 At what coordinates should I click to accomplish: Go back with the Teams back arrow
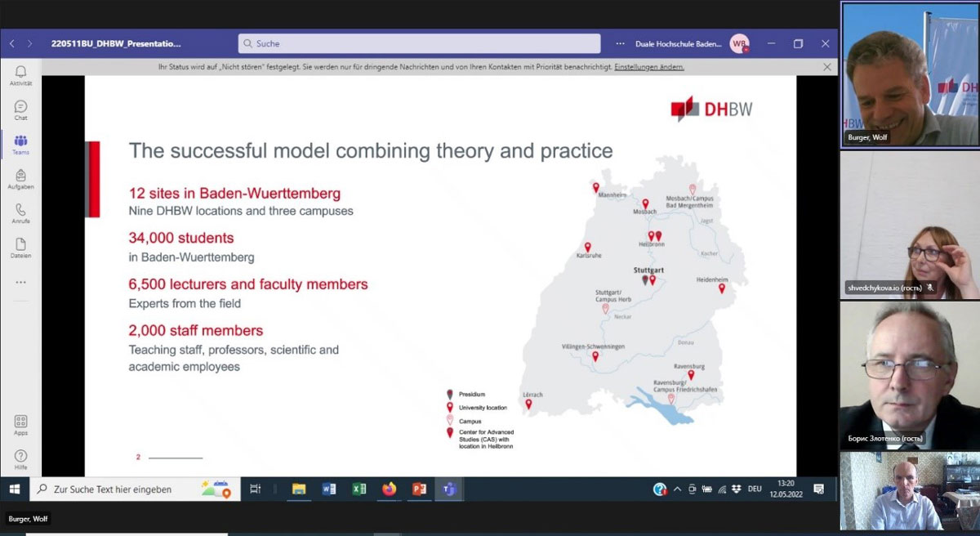click(12, 43)
